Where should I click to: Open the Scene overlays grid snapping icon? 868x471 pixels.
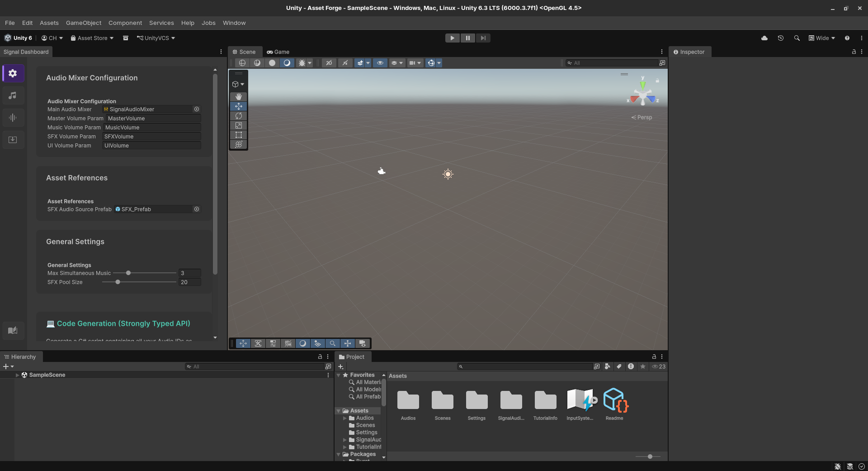(x=288, y=343)
